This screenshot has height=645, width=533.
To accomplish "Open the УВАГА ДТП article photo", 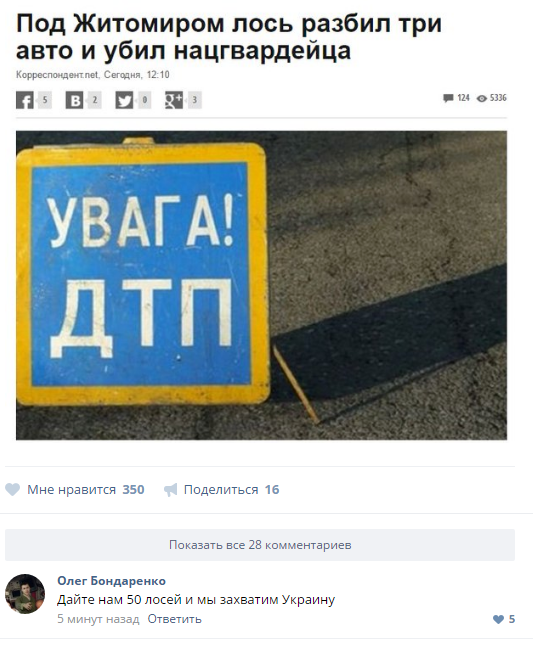I will tap(262, 285).
